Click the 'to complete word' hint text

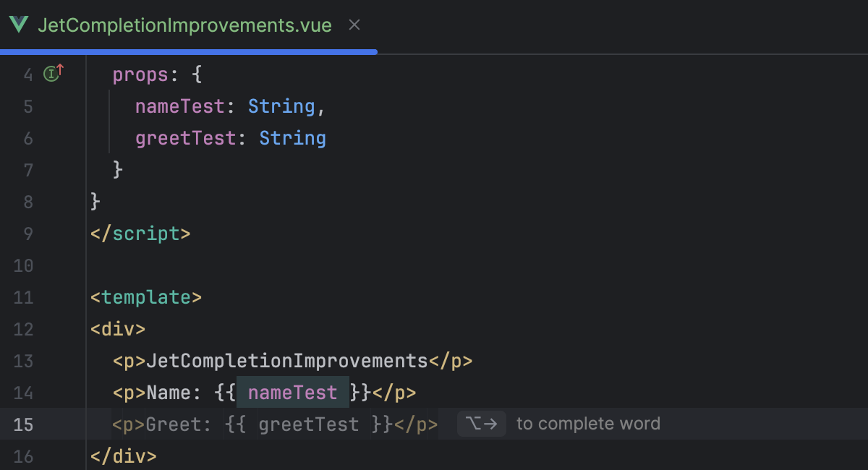coord(587,424)
